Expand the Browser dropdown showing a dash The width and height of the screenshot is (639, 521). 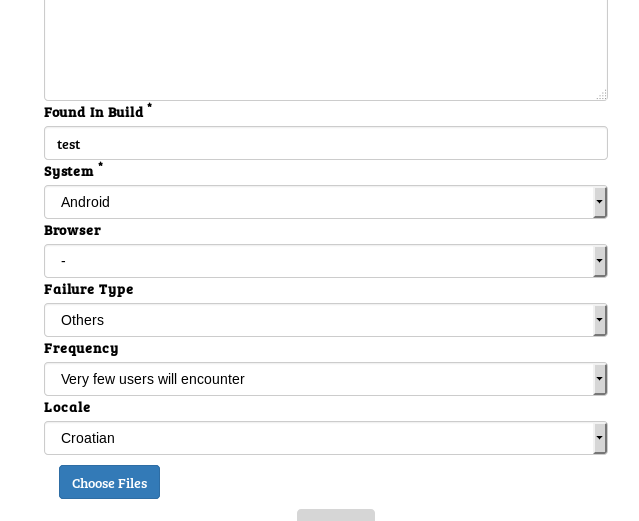pos(320,261)
